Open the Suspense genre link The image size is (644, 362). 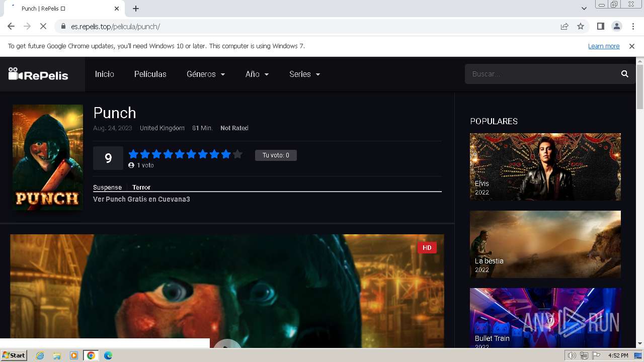tap(107, 187)
